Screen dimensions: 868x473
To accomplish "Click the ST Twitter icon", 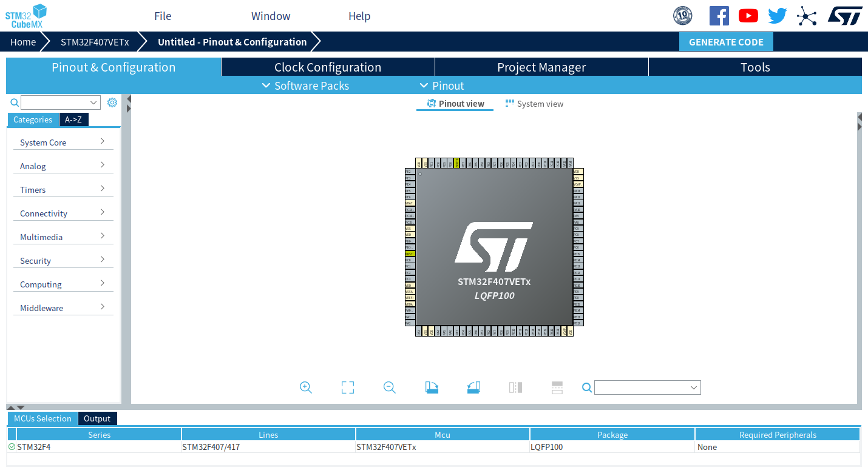I will tap(777, 15).
